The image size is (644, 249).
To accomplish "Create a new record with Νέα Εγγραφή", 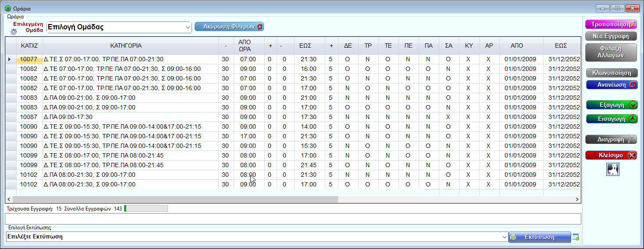I will tap(611, 36).
